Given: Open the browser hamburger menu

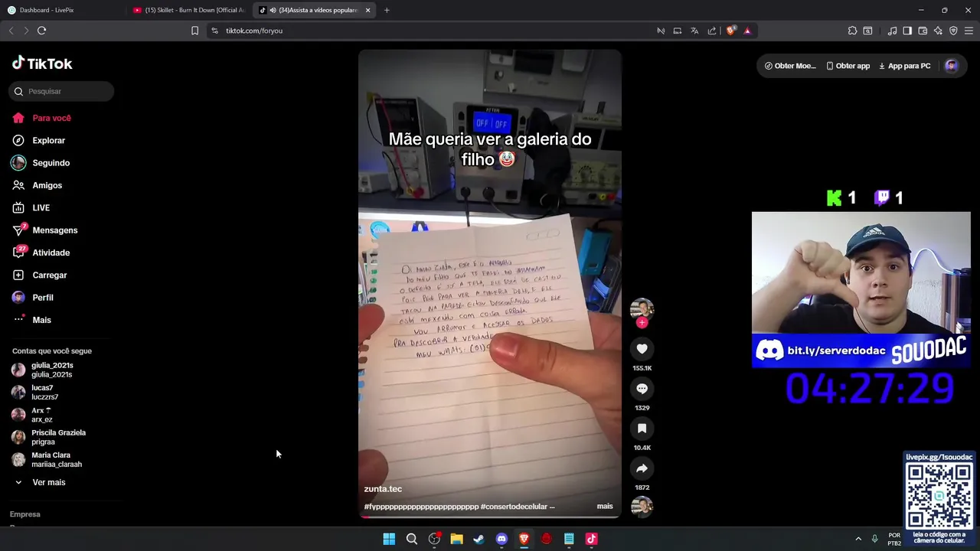Looking at the screenshot, I should pos(969,31).
